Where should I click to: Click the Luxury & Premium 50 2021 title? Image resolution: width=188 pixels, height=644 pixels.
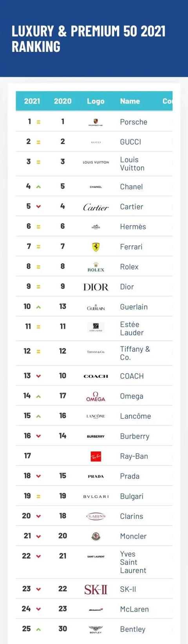click(89, 38)
